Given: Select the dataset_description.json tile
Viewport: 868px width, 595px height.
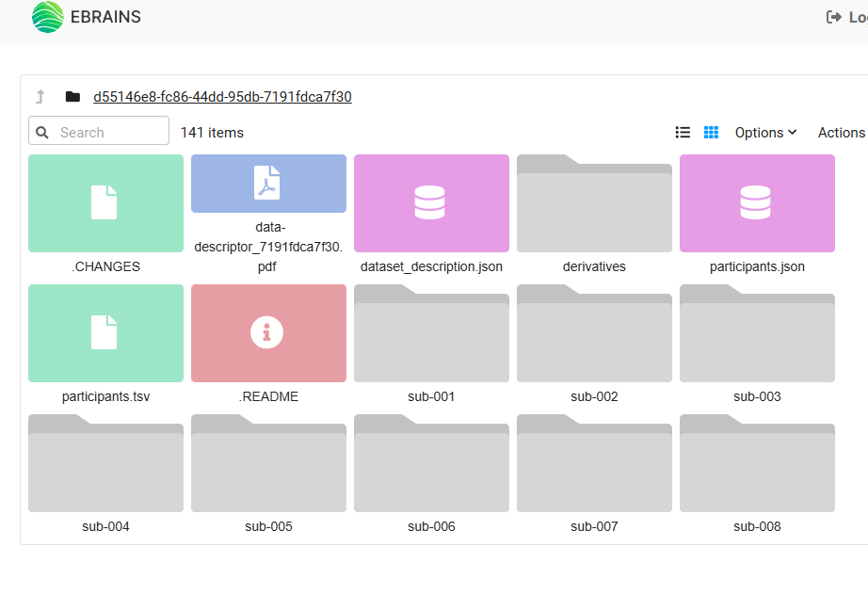Looking at the screenshot, I should click(431, 203).
